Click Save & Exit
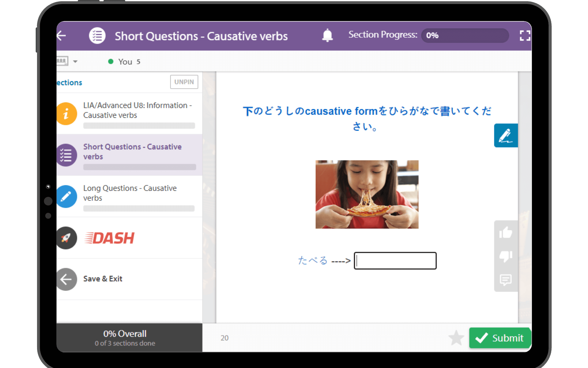The width and height of the screenshot is (588, 368). pyautogui.click(x=103, y=279)
